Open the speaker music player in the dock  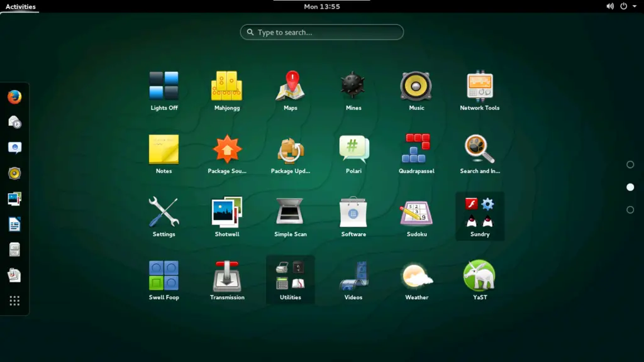coord(14,173)
